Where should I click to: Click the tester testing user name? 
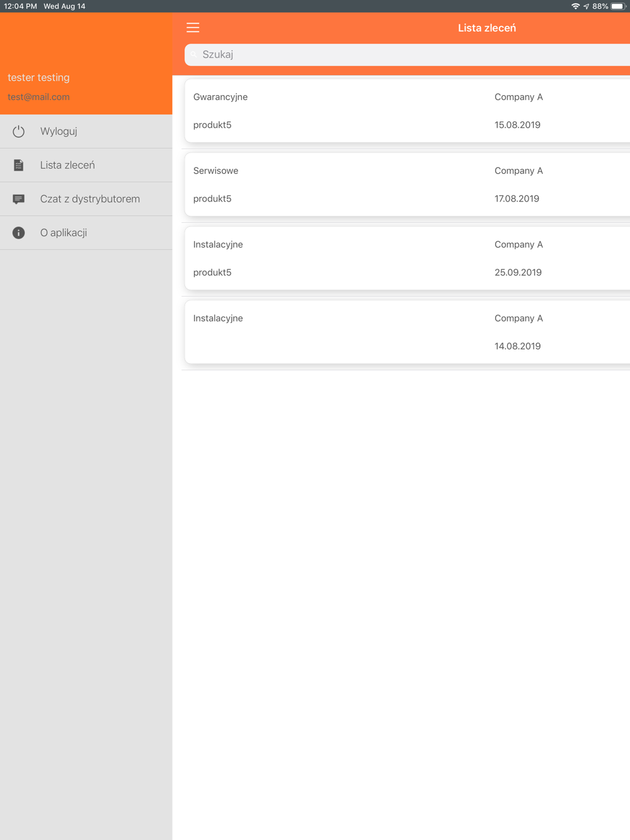(x=38, y=77)
